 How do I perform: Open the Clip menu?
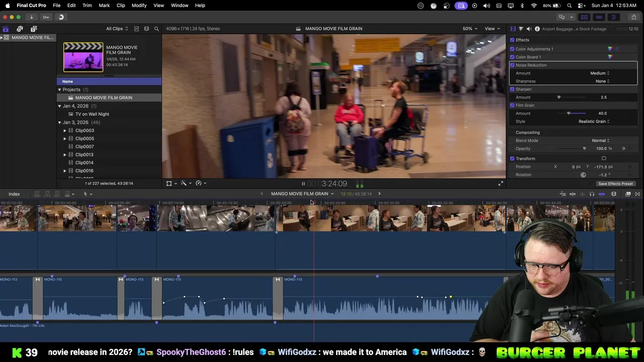(x=121, y=6)
